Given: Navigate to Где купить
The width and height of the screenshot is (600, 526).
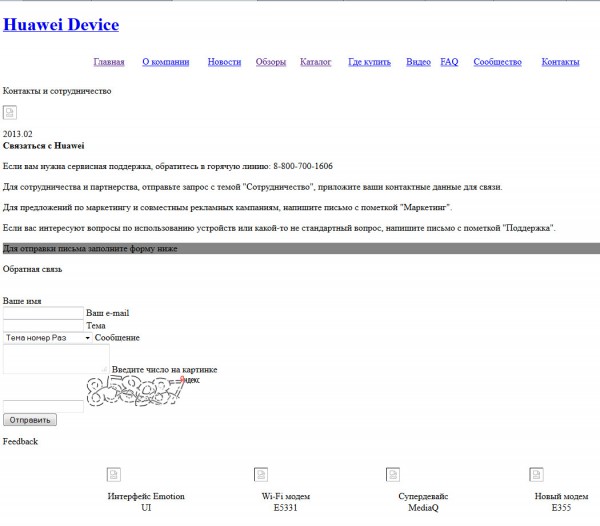Looking at the screenshot, I should point(369,62).
